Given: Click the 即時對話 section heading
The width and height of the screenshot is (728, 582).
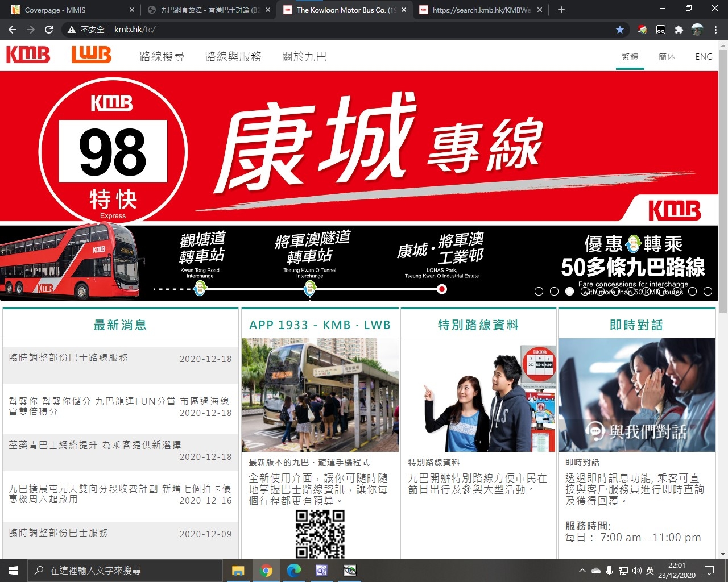Looking at the screenshot, I should click(x=636, y=325).
